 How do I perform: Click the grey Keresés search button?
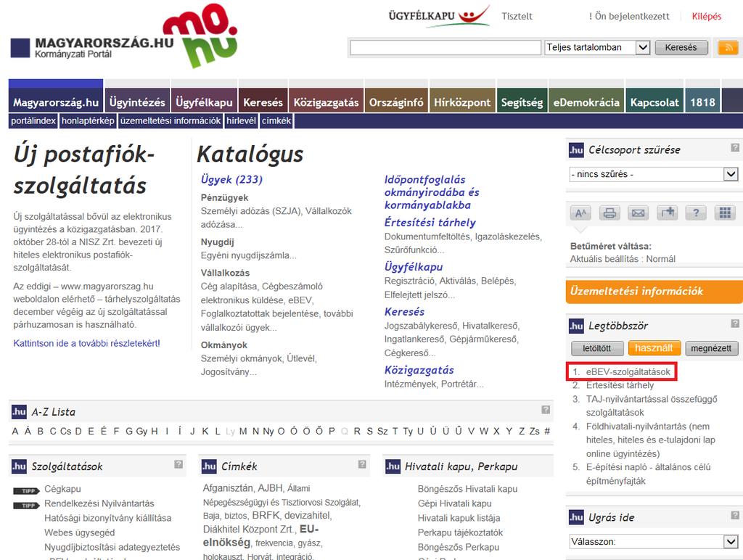(x=681, y=47)
